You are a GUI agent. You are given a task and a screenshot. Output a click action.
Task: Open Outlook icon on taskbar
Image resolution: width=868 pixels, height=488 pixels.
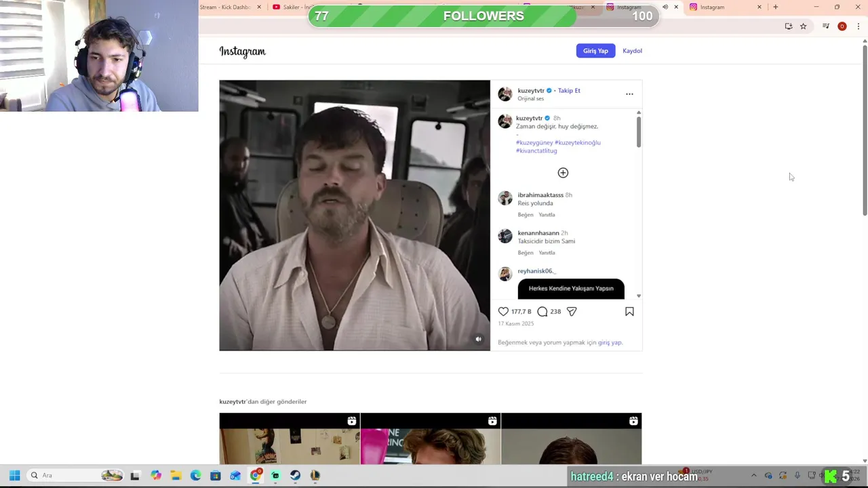click(235, 476)
